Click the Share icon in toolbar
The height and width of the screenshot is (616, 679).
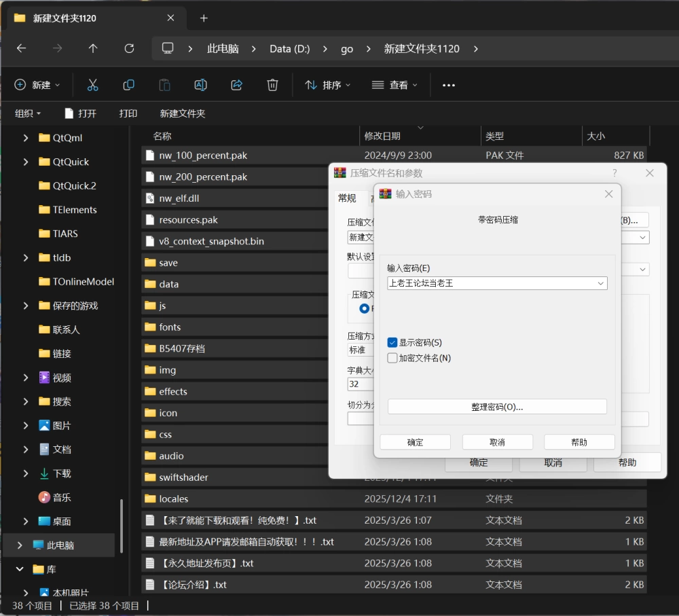[236, 85]
